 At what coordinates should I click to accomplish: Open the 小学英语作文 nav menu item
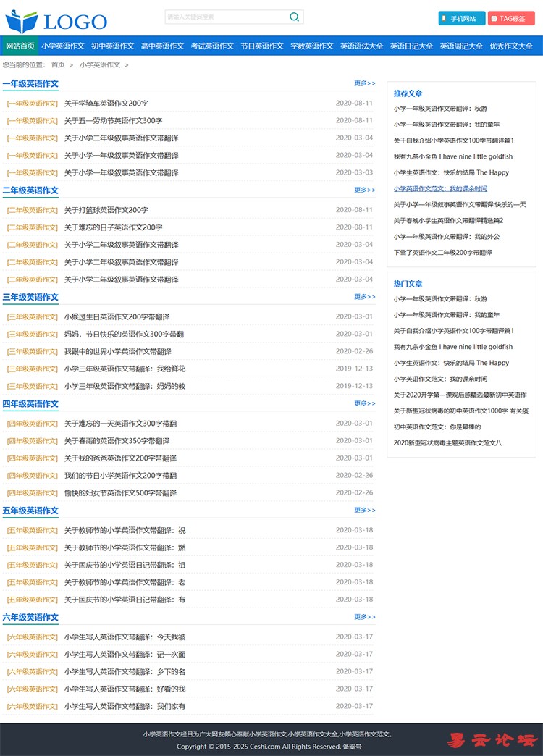click(x=63, y=46)
